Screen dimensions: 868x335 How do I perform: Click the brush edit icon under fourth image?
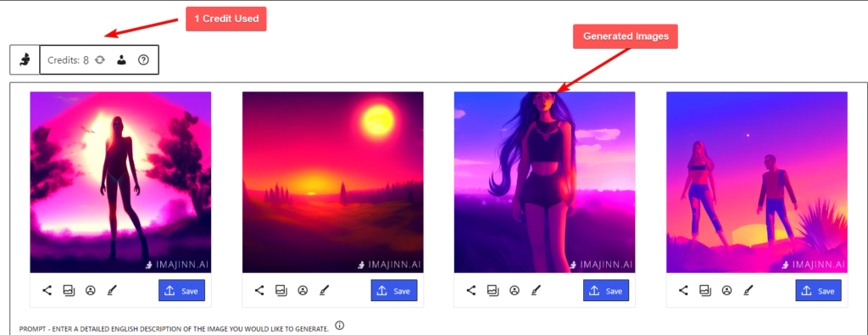[x=748, y=290]
